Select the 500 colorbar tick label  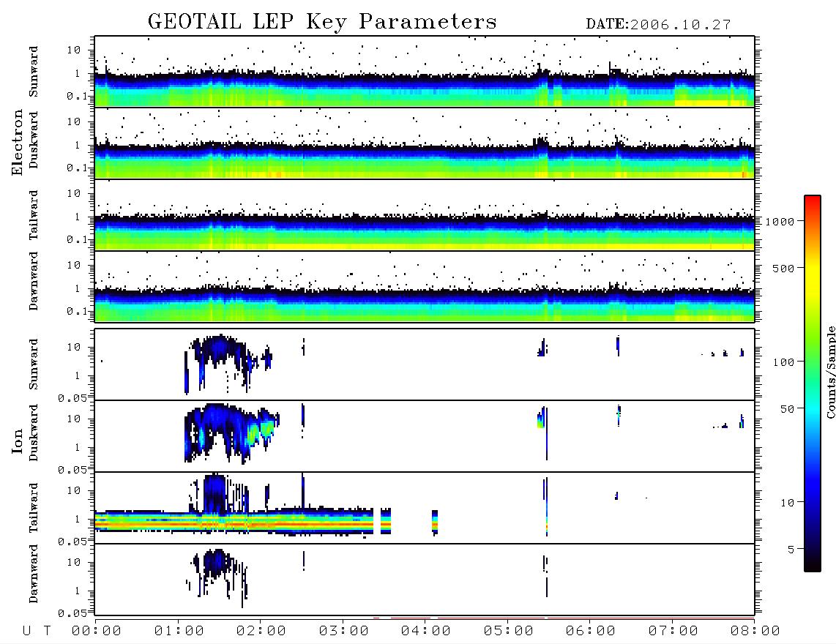click(x=783, y=268)
